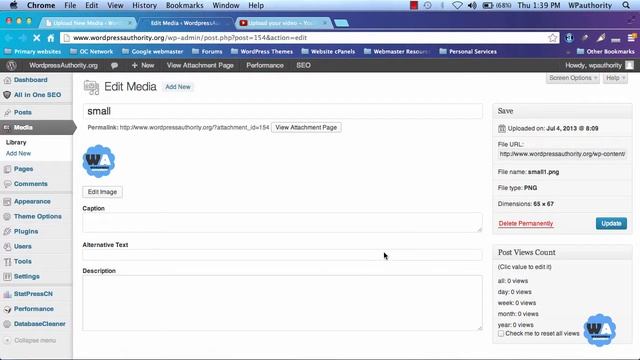
Task: Collapse the admin menu
Action: [30, 340]
